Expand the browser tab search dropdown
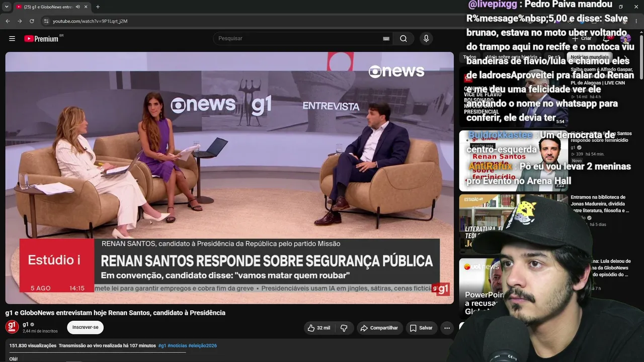The width and height of the screenshot is (644, 362). (x=7, y=7)
